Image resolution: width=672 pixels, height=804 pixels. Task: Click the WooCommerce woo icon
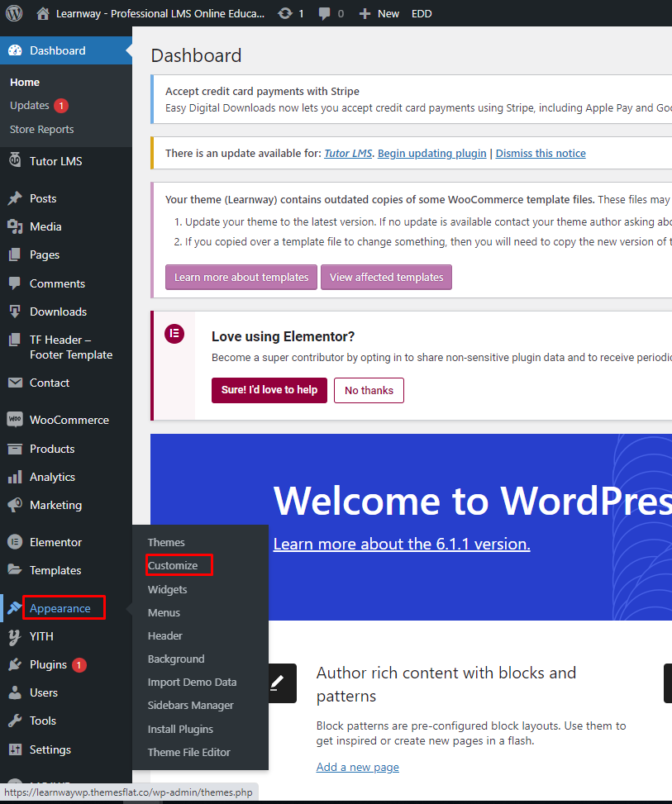point(15,420)
